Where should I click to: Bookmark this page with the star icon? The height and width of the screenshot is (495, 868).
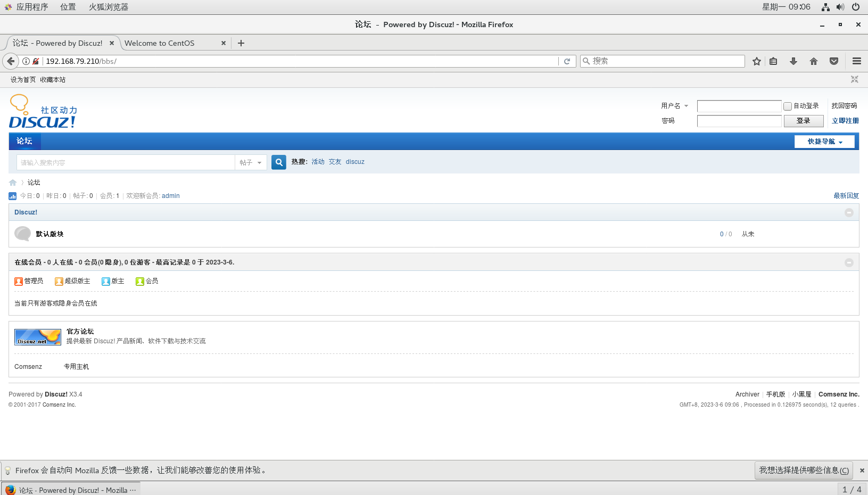pos(757,61)
